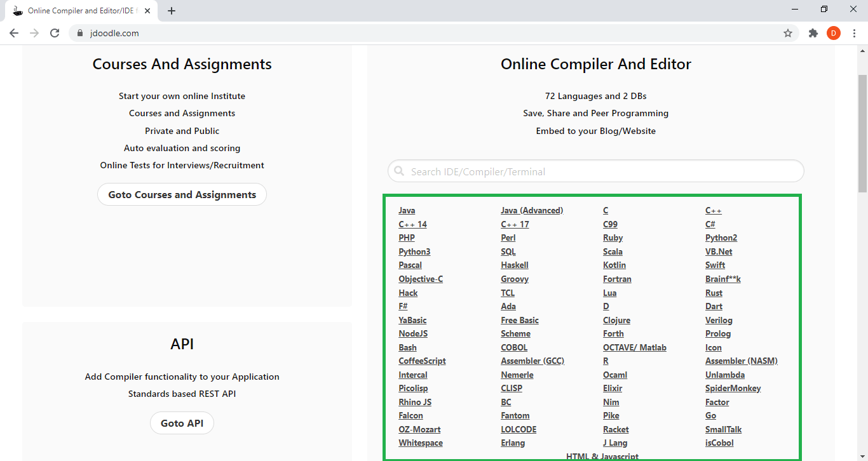
Task: Click the JDoodle favicon in the browser tab
Action: (17, 10)
